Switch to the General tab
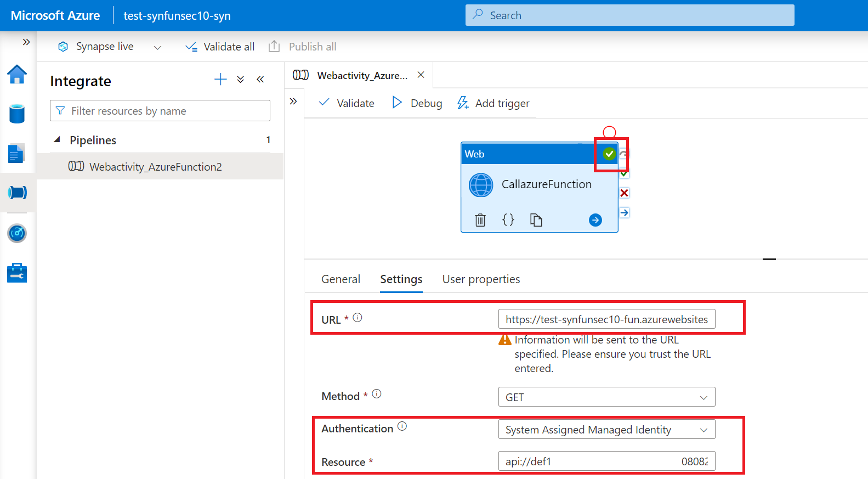Screen dimensions: 868x479 341,279
